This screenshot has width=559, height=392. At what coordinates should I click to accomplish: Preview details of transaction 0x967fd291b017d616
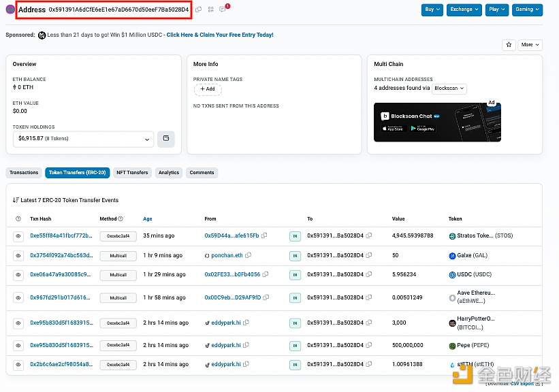point(18,297)
